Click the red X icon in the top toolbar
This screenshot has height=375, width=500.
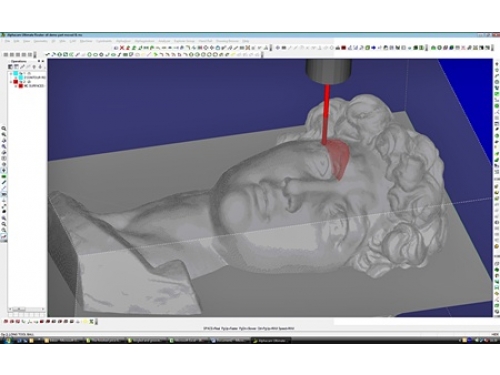[x=122, y=48]
